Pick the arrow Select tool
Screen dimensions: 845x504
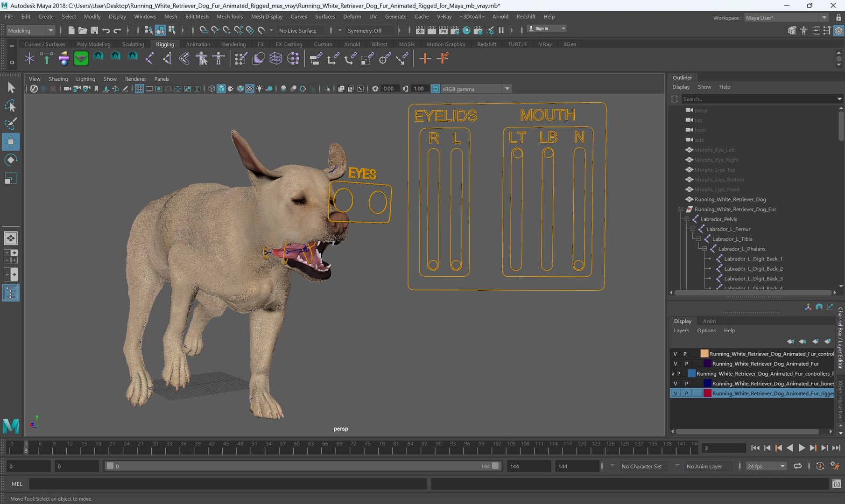(10, 87)
